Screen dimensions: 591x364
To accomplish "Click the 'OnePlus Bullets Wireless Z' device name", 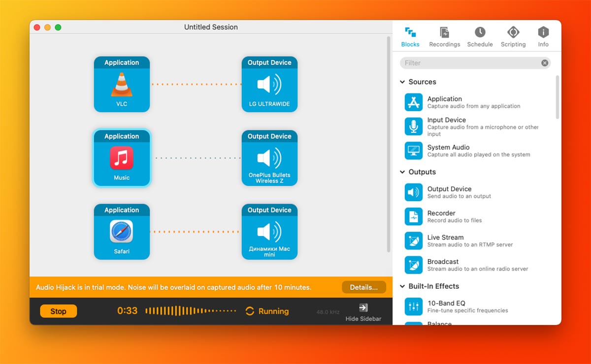I will coord(269,178).
